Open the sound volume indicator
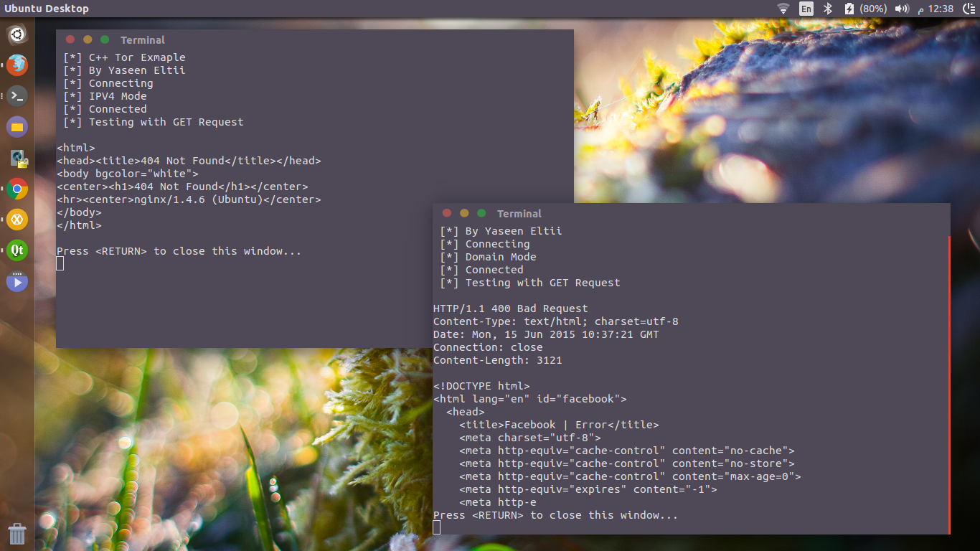980x551 pixels. [903, 9]
